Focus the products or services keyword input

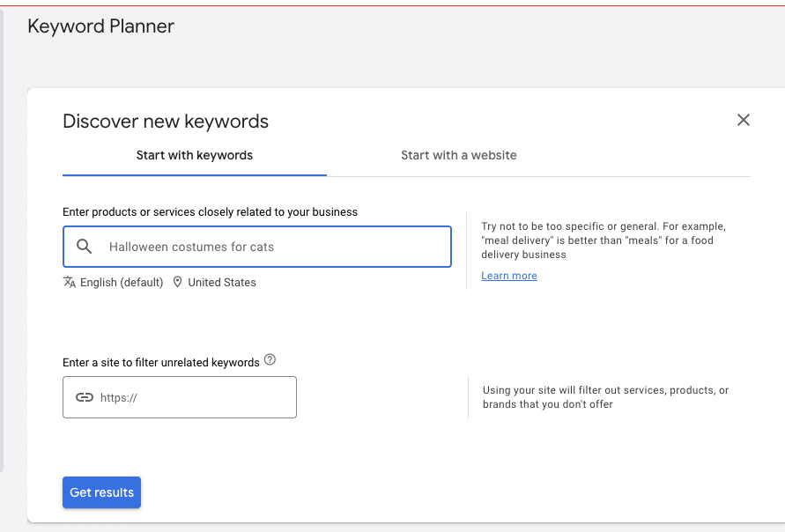click(x=257, y=247)
